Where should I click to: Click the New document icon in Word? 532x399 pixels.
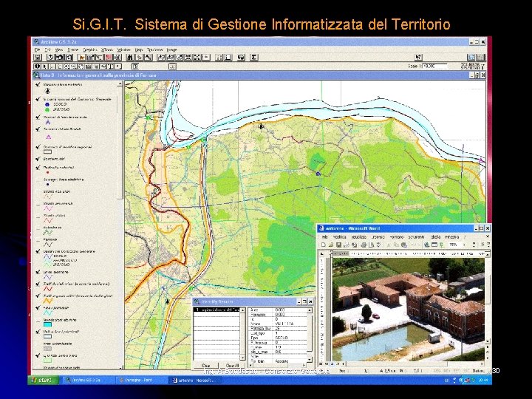click(x=324, y=245)
